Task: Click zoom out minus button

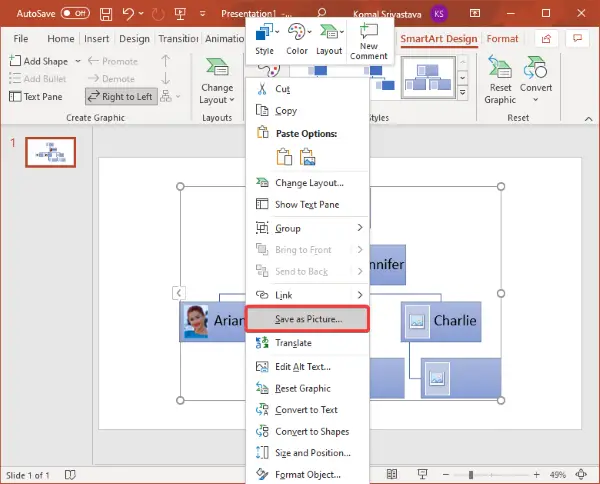Action: [x=445, y=475]
